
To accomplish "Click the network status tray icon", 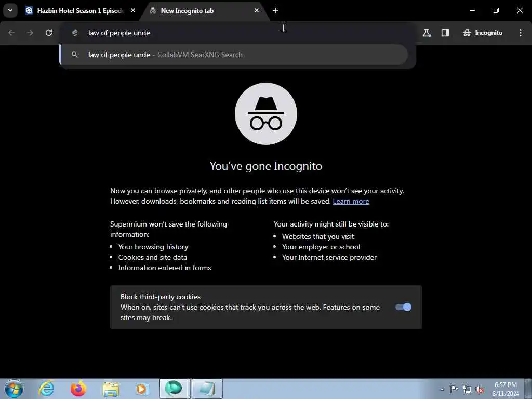I will coord(467,389).
